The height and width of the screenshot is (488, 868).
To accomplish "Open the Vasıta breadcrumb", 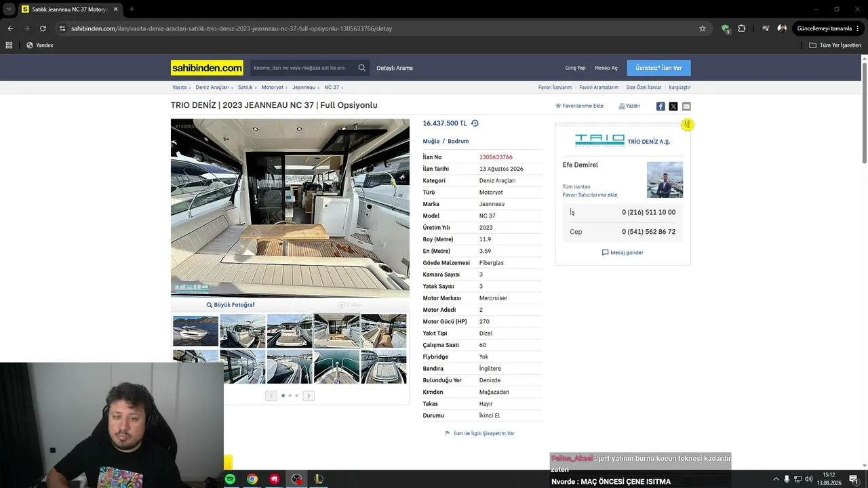I will (x=179, y=87).
